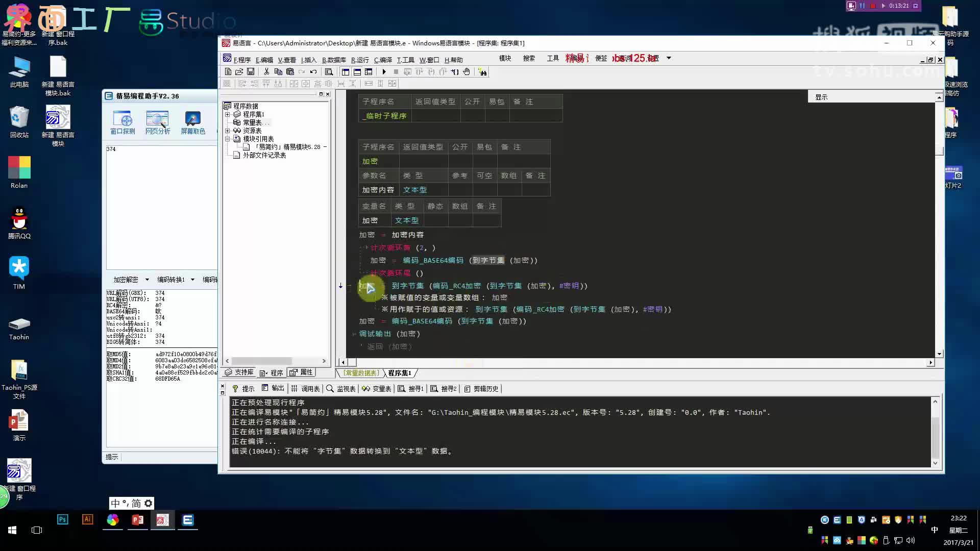This screenshot has height=551, width=980.
Task: Click the find/preview magnifier toolbar icon
Action: [x=329, y=72]
